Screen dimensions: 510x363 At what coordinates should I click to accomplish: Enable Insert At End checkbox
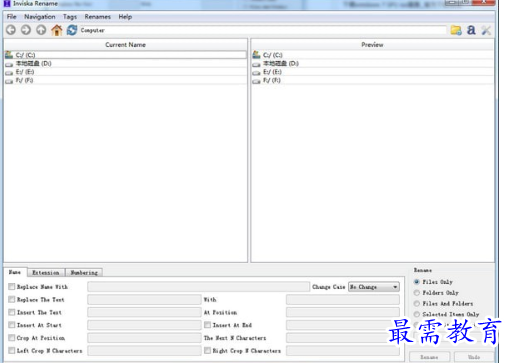(207, 325)
